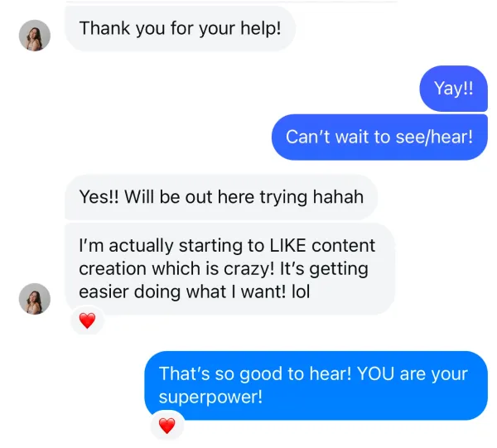This screenshot has width=497, height=448.
Task: Open the avatar beside the content creation message
Action: click(x=35, y=299)
